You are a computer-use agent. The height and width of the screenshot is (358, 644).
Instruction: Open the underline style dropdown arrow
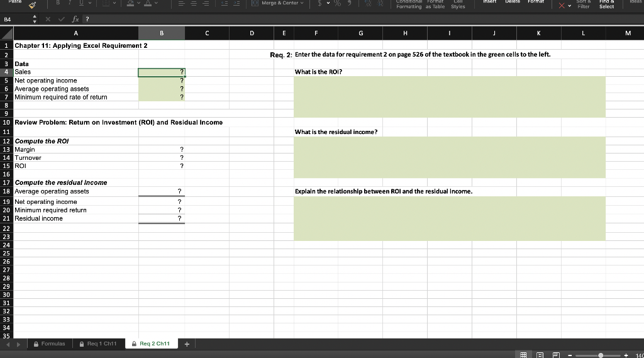(90, 3)
